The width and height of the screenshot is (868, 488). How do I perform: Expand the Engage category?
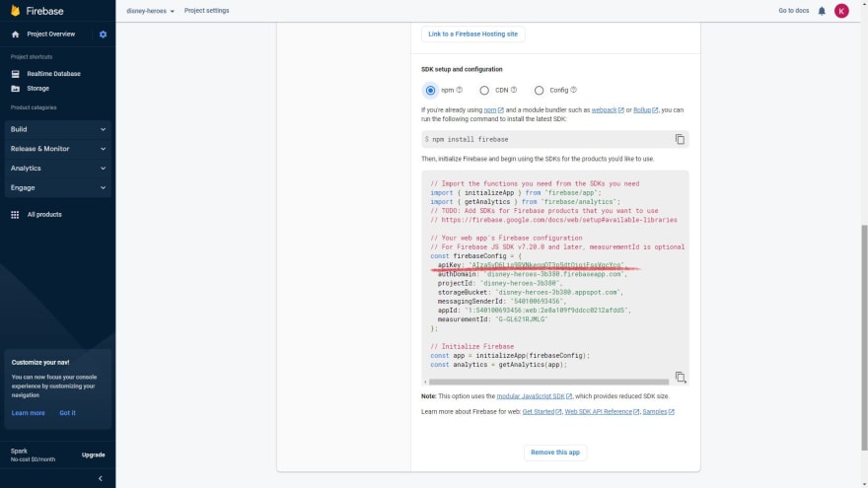57,187
